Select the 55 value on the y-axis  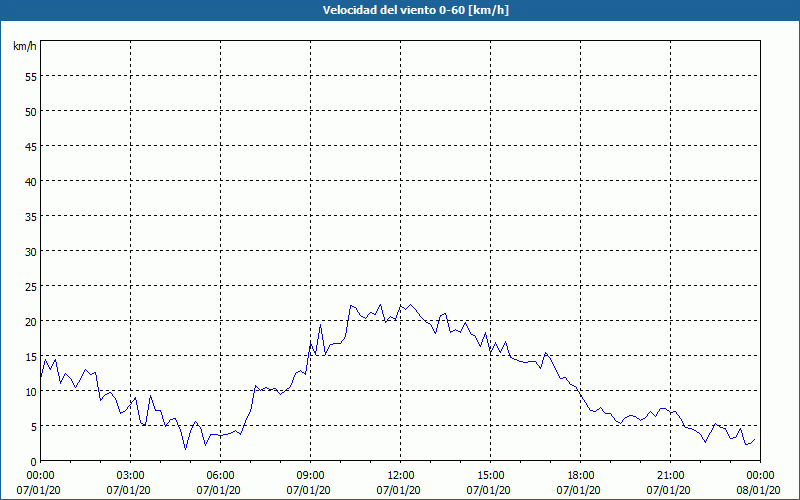click(30, 77)
